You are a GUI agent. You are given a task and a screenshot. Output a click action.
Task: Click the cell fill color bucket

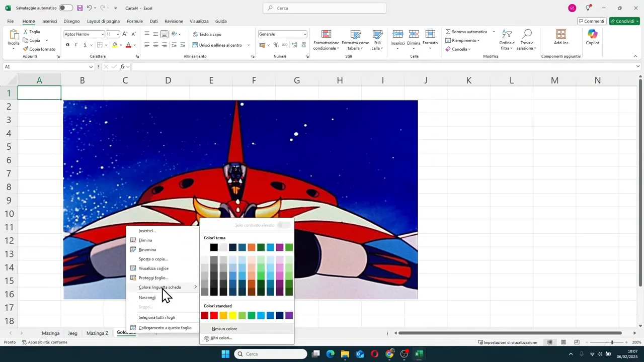point(115,45)
